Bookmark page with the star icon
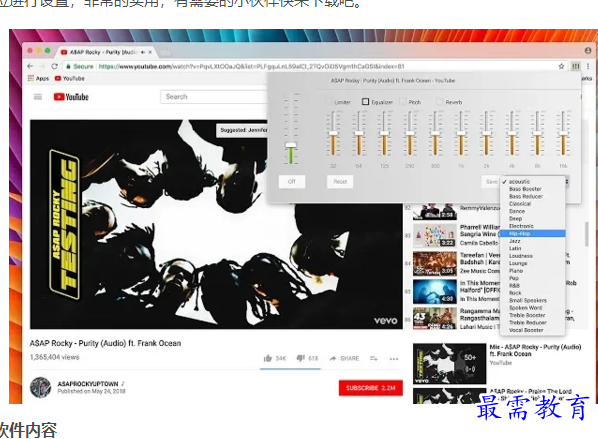This screenshot has height=439, width=598. (561, 66)
